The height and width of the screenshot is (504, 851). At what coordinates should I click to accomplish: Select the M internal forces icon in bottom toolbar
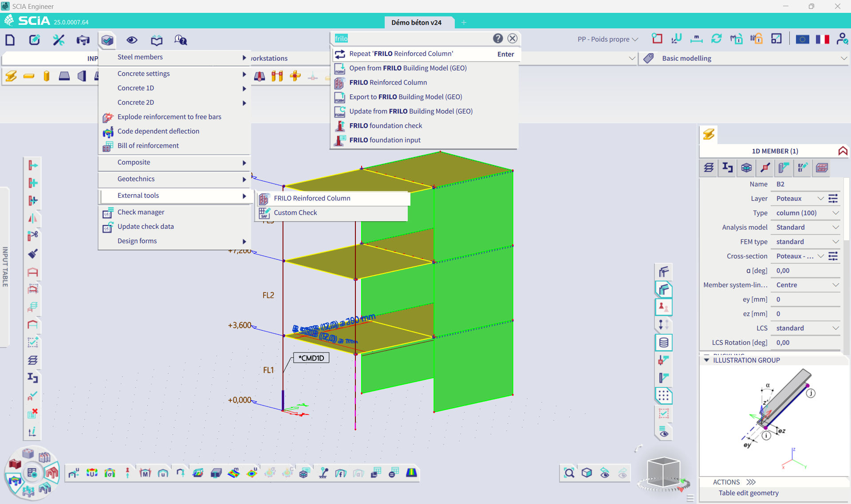click(x=145, y=473)
